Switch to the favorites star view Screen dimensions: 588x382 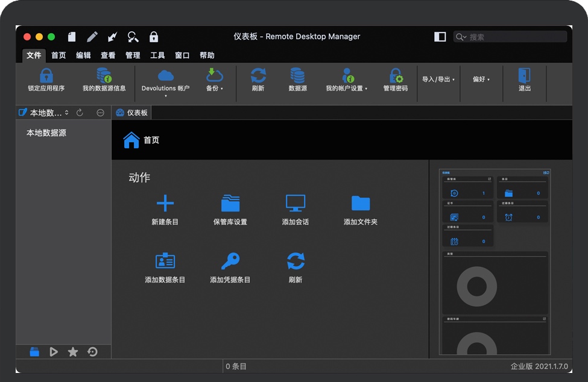73,352
